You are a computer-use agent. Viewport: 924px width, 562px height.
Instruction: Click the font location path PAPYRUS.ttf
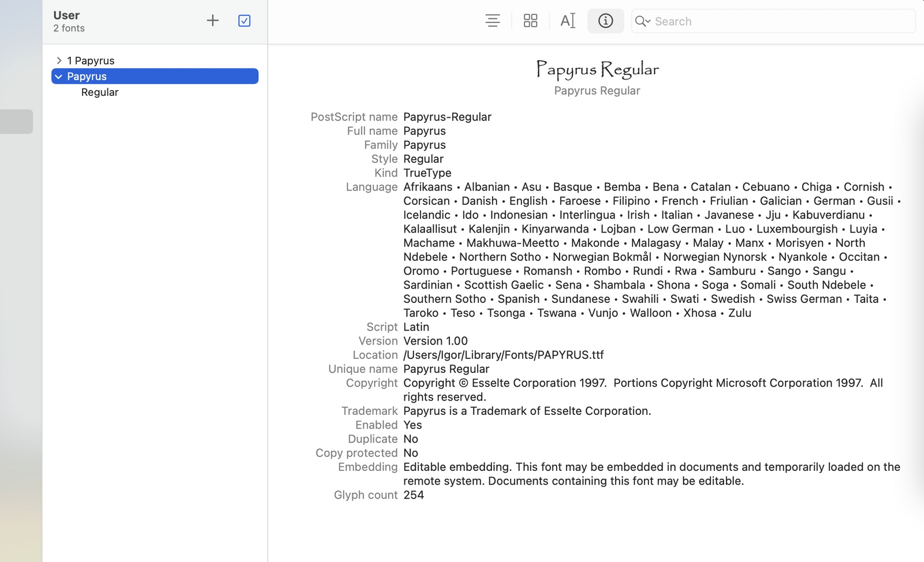504,355
